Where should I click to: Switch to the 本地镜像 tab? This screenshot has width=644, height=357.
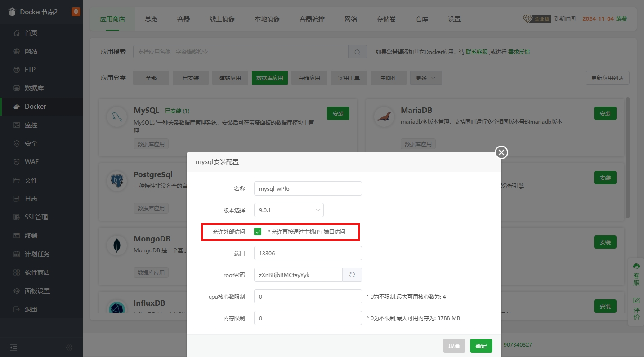(x=267, y=19)
